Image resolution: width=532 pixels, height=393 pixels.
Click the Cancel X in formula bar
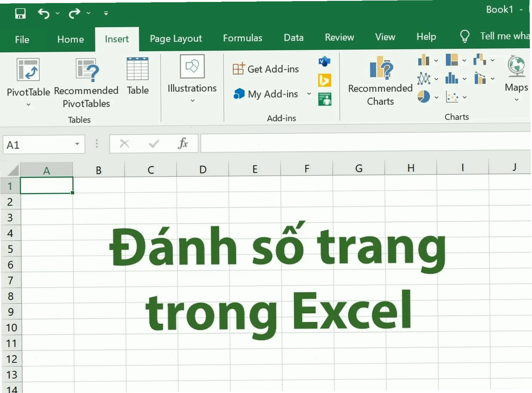point(124,144)
